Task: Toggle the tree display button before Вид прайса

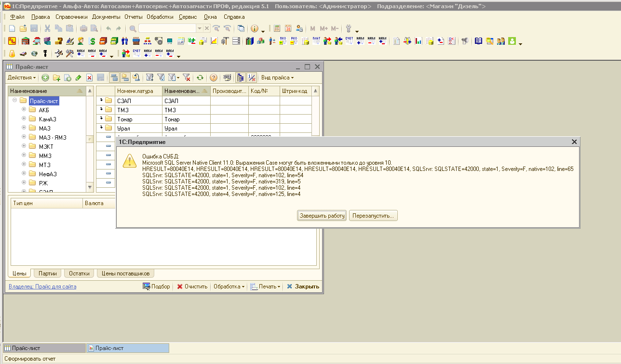Action: click(x=241, y=78)
